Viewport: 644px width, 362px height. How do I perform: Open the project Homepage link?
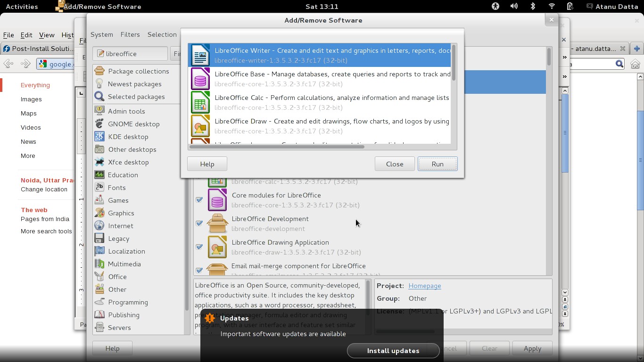coord(425,286)
